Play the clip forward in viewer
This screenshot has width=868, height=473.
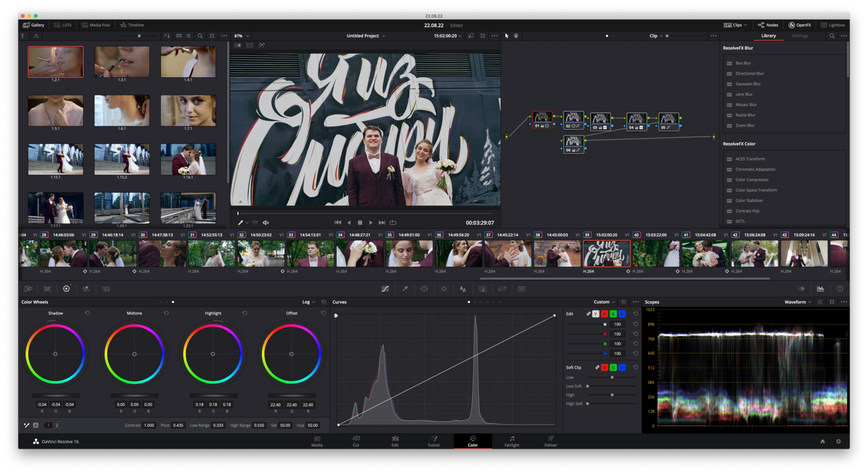[371, 223]
